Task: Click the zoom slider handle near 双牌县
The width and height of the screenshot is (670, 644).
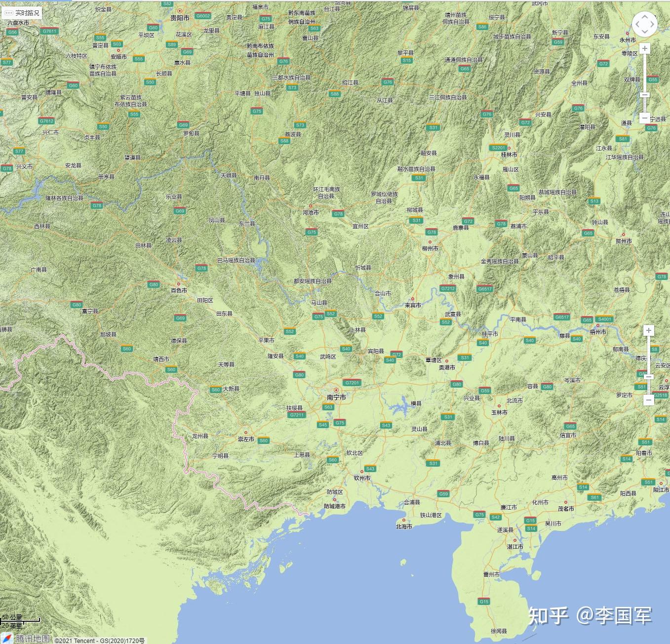Action: [x=645, y=94]
